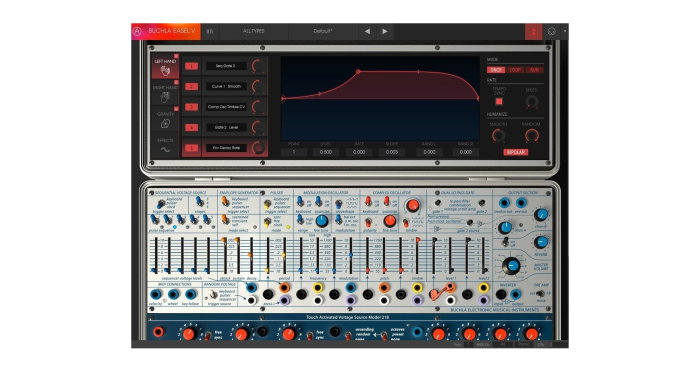Click the red jack at touch keyboard left edge

[158, 332]
